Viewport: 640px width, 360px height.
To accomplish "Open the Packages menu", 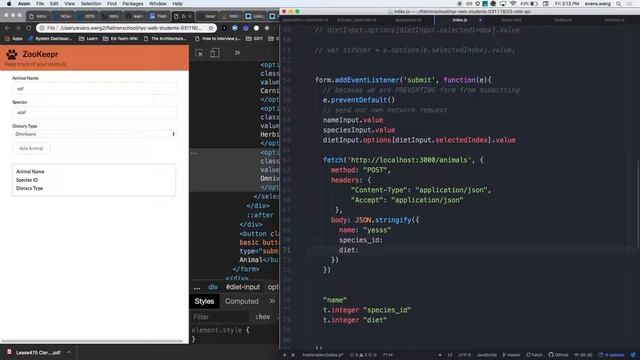I will 133,4.
